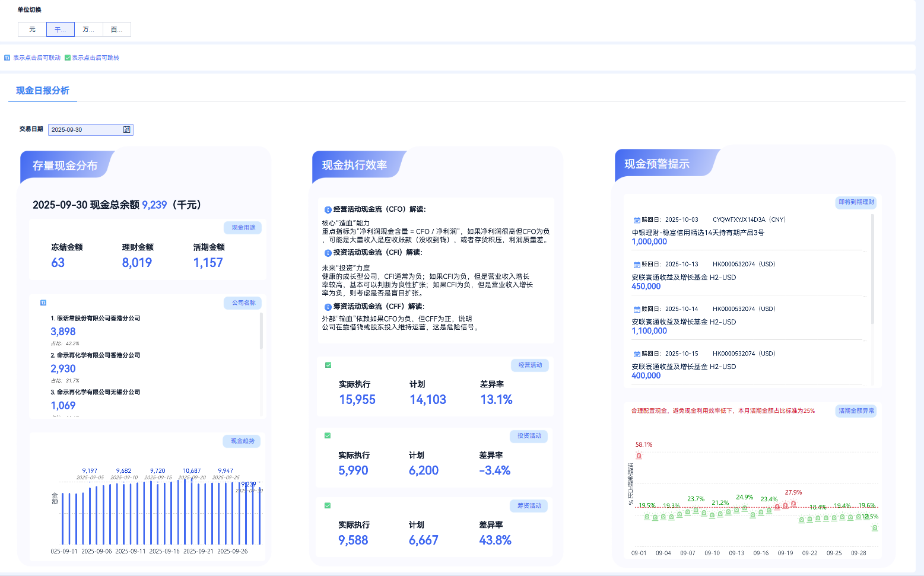Click the 投资活动 plan value 6,200

[x=424, y=470]
